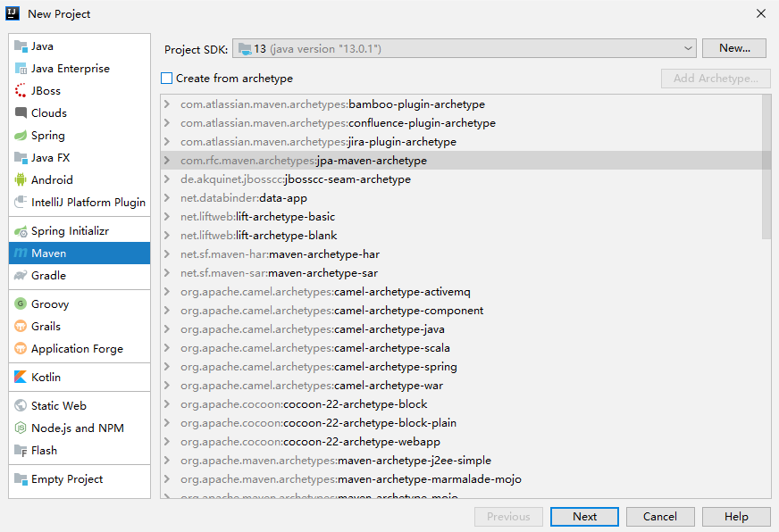The image size is (779, 532).
Task: Select the JBoss icon in sidebar
Action: (x=21, y=91)
